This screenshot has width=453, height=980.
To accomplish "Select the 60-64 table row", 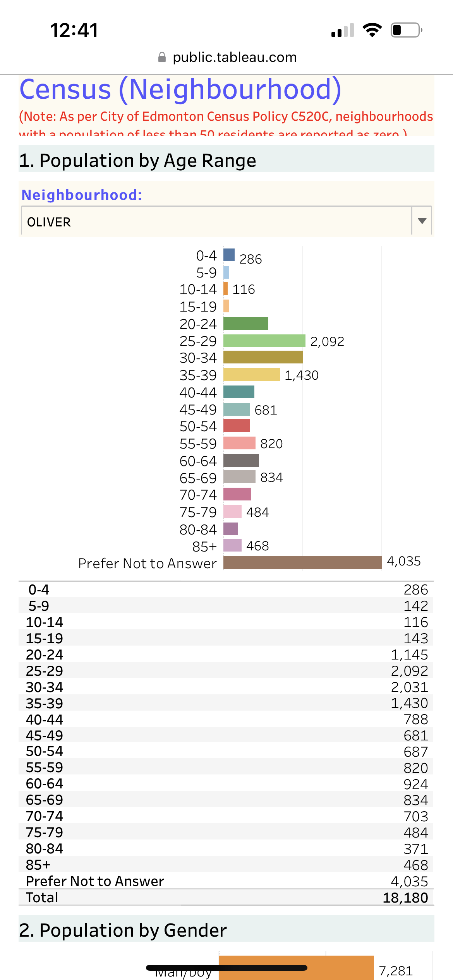I will [x=226, y=784].
